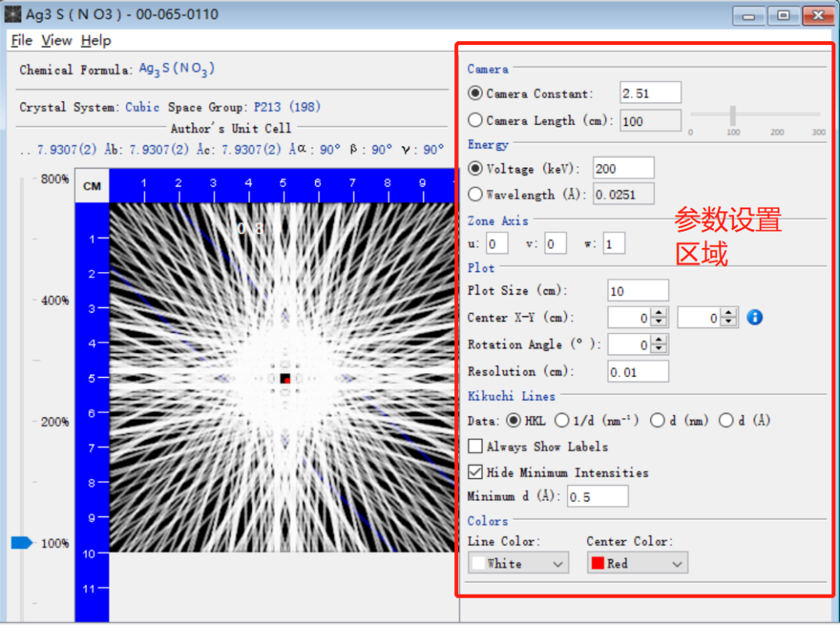Open the File menu

22,40
